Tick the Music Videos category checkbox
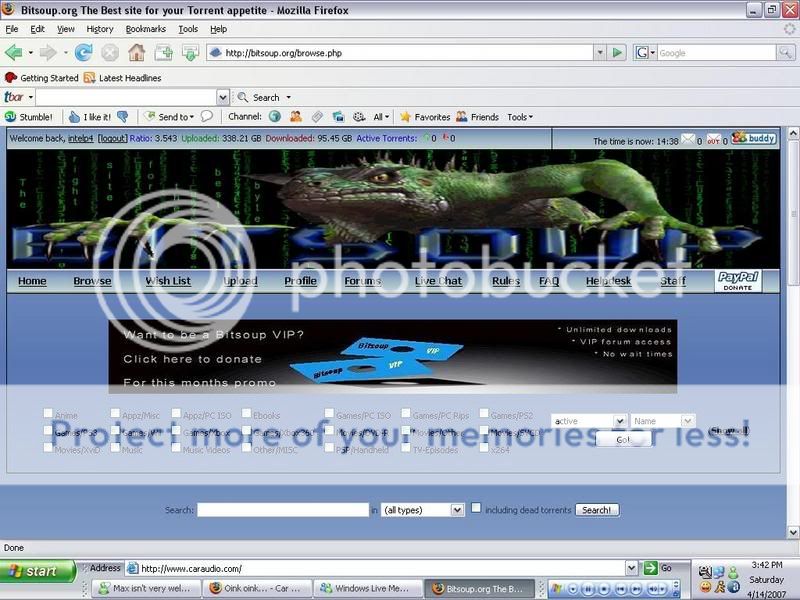 point(176,447)
